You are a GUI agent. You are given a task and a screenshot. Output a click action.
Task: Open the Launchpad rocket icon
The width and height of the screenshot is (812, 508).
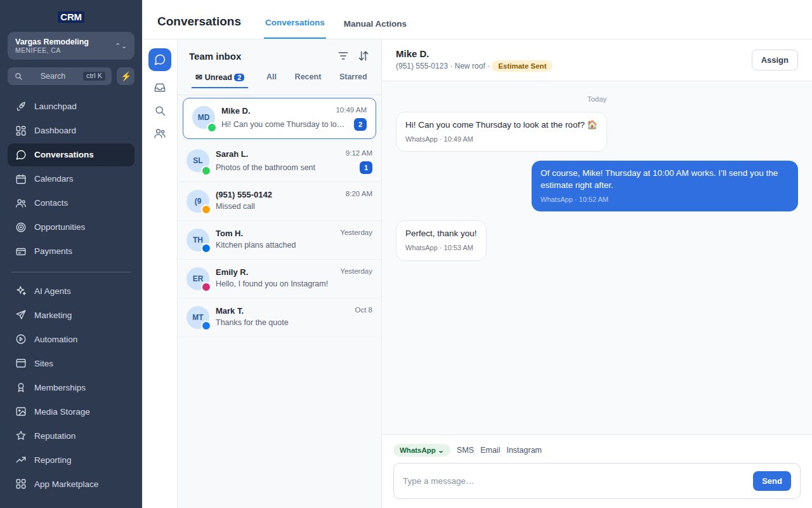(21, 107)
